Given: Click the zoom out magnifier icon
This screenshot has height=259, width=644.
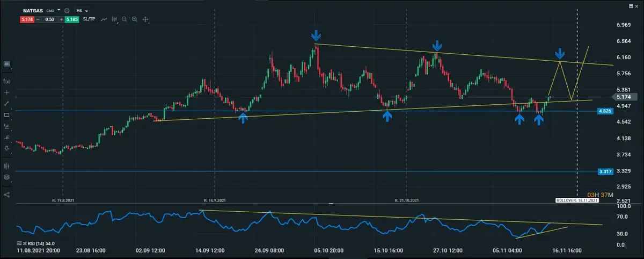Looking at the screenshot, I should (125, 19).
